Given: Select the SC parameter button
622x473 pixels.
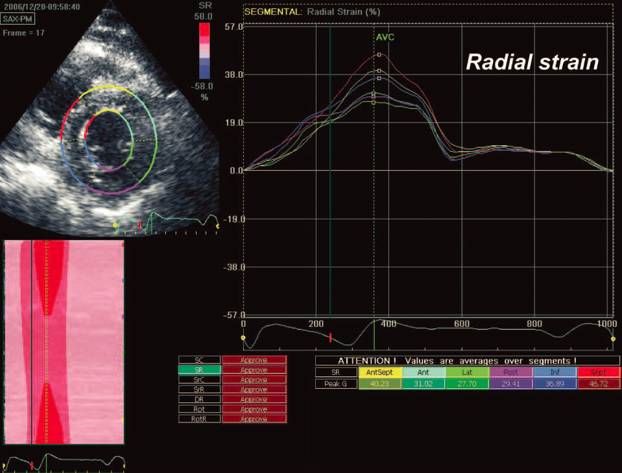Looking at the screenshot, I should coord(199,359).
